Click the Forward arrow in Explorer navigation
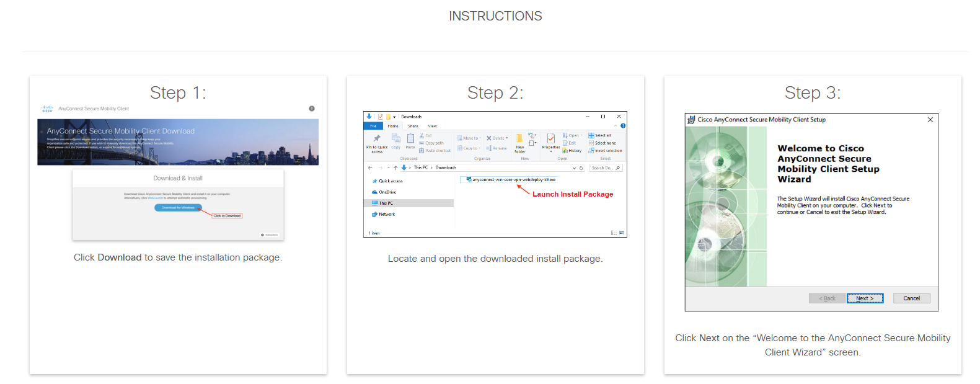Image resolution: width=980 pixels, height=384 pixels. [x=380, y=167]
